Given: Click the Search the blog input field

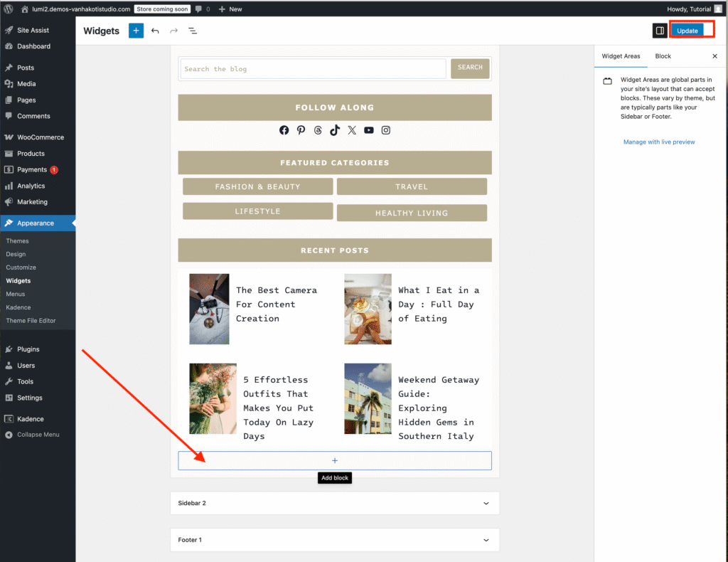Looking at the screenshot, I should point(313,69).
